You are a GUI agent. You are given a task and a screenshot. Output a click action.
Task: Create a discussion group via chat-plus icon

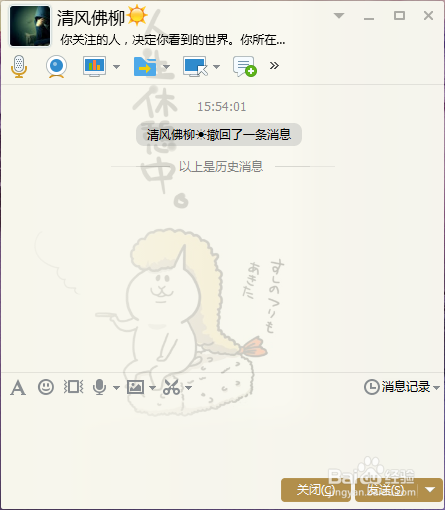click(245, 66)
